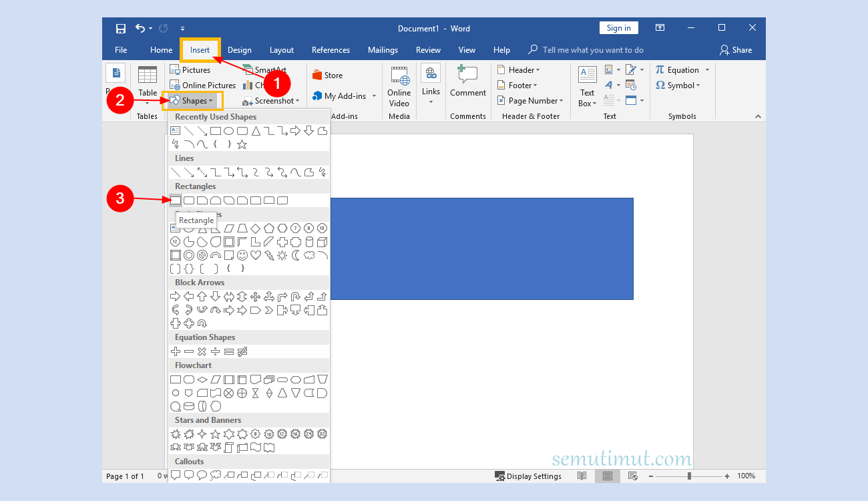The image size is (868, 501).
Task: Open the Review tab
Action: tap(428, 50)
